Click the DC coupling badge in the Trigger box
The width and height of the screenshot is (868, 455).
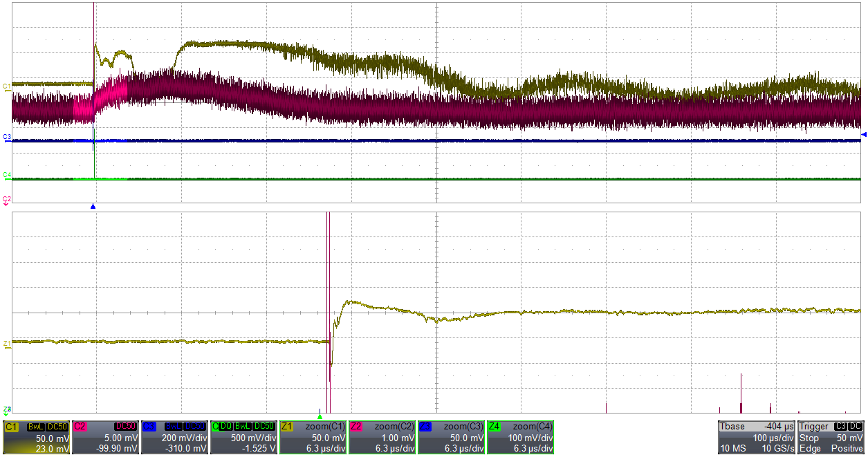856,427
